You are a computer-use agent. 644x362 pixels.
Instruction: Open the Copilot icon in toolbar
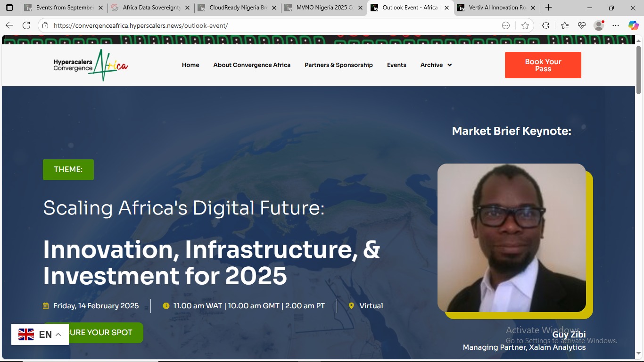coord(633,25)
